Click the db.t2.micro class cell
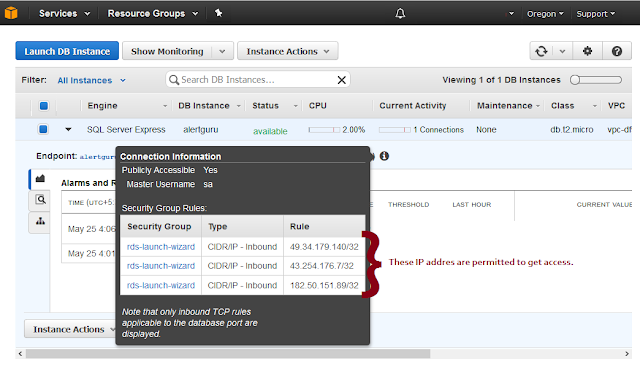Screen dimensions: 640x370 click(571, 130)
